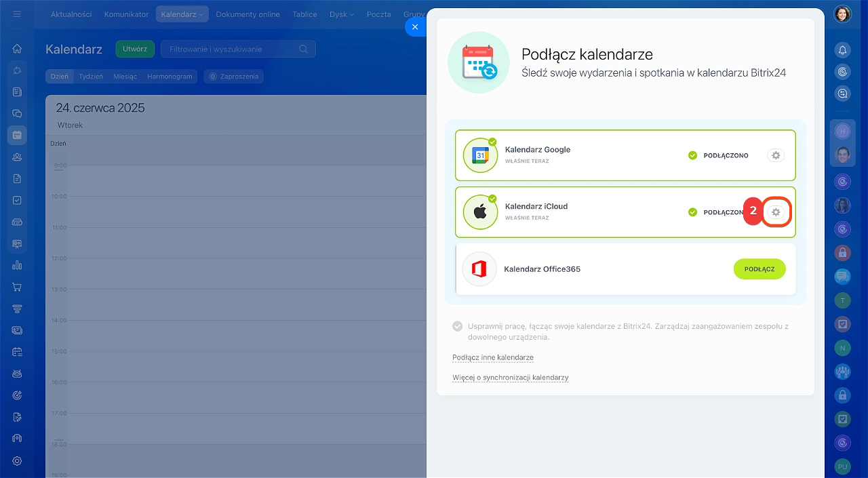Click the 24. czerwca 2025 date heading
The width and height of the screenshot is (868, 478).
click(x=100, y=108)
